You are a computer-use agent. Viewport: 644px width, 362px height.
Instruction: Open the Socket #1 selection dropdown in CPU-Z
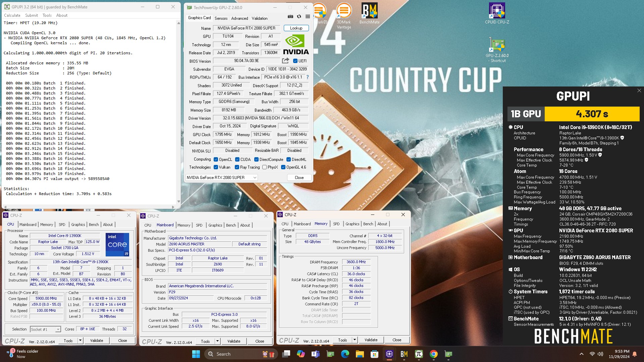45,329
